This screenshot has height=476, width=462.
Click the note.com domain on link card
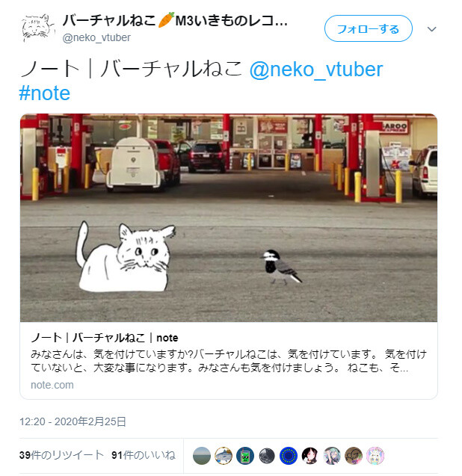pos(52,385)
